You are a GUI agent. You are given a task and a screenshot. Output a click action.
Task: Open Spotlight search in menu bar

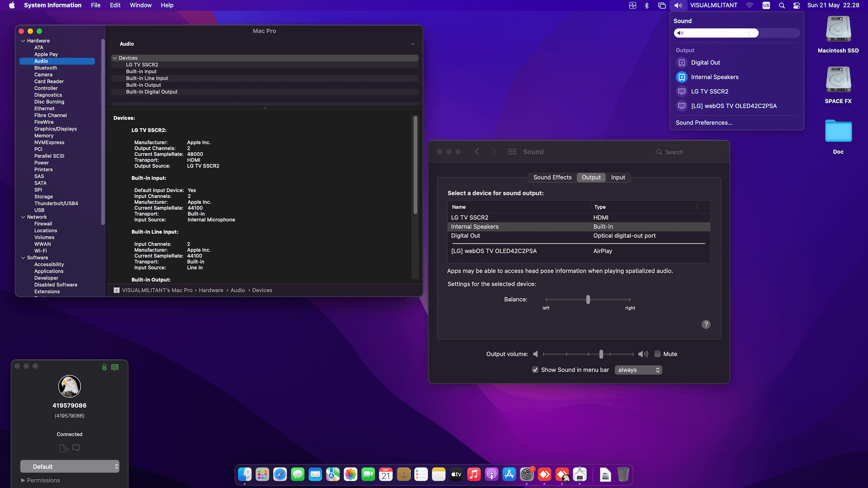click(x=782, y=5)
